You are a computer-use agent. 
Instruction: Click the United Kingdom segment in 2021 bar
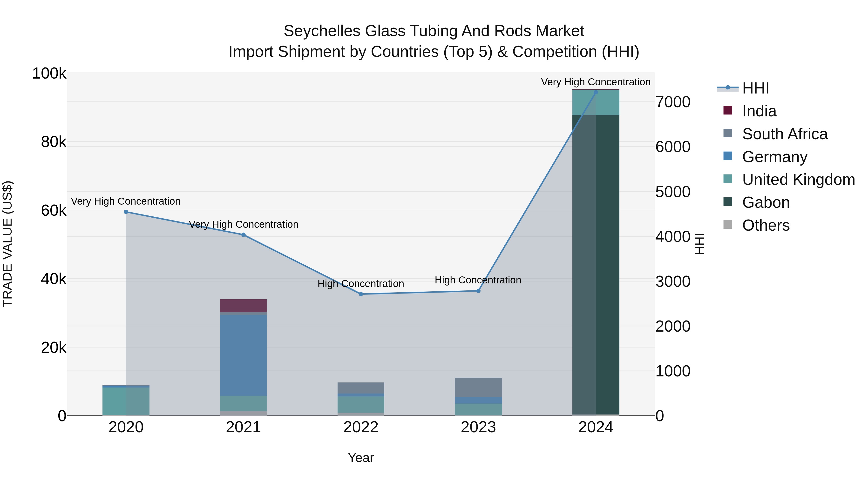(x=243, y=403)
